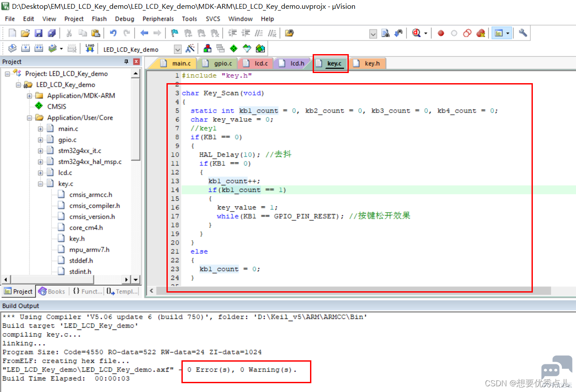Click the Download LOAD to flash icon

click(x=90, y=48)
